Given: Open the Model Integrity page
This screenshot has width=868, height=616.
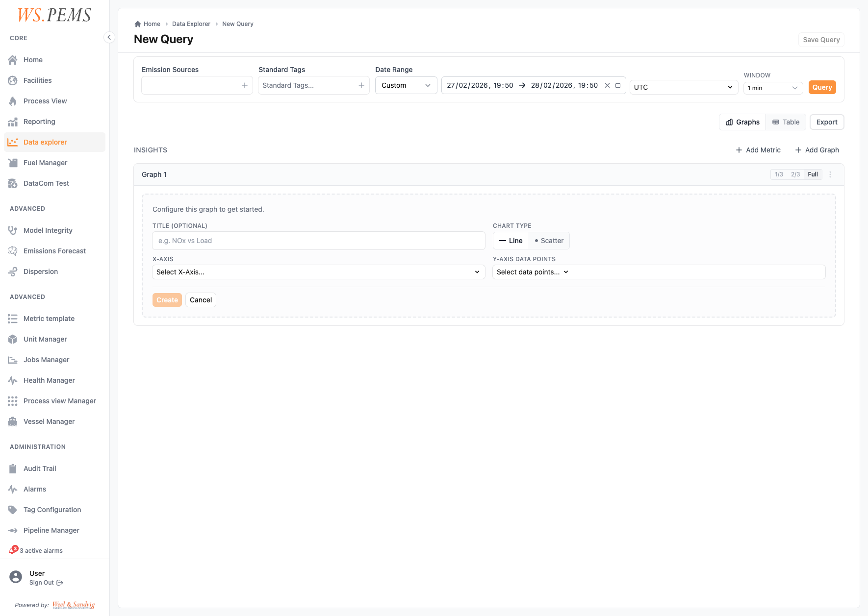Looking at the screenshot, I should click(x=54, y=230).
